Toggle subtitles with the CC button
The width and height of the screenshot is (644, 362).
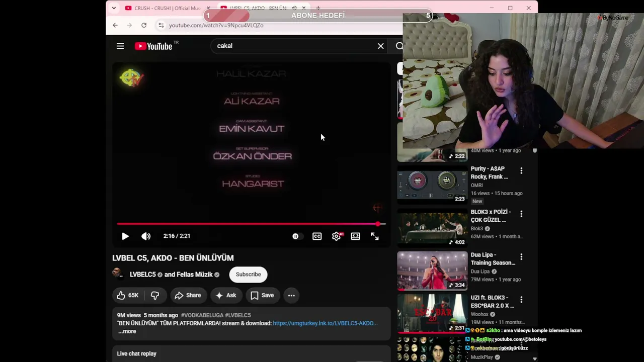click(x=317, y=236)
